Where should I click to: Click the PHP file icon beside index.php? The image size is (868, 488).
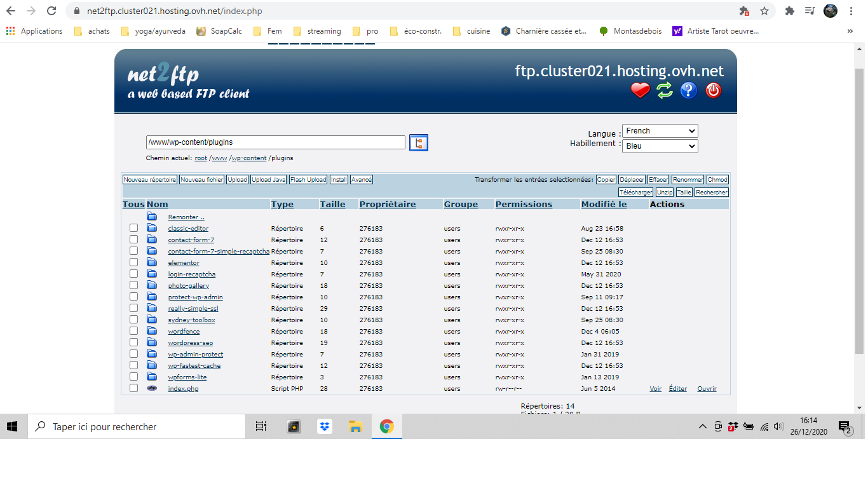pos(152,388)
